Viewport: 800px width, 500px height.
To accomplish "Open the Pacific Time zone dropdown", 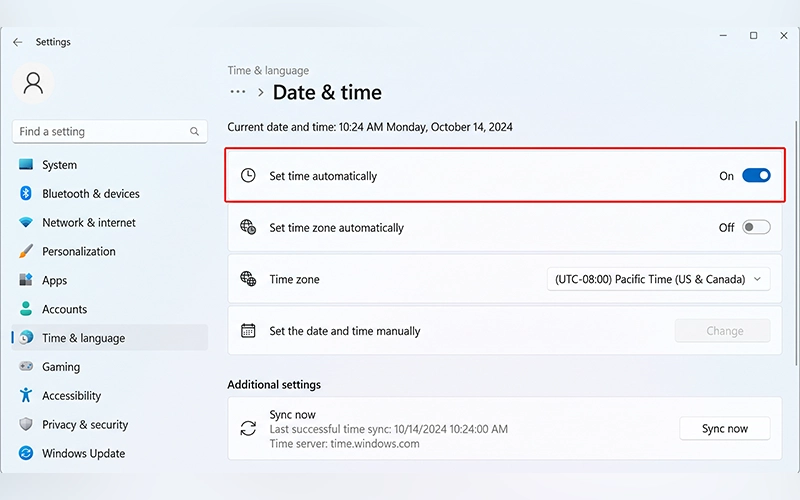I will 658,279.
